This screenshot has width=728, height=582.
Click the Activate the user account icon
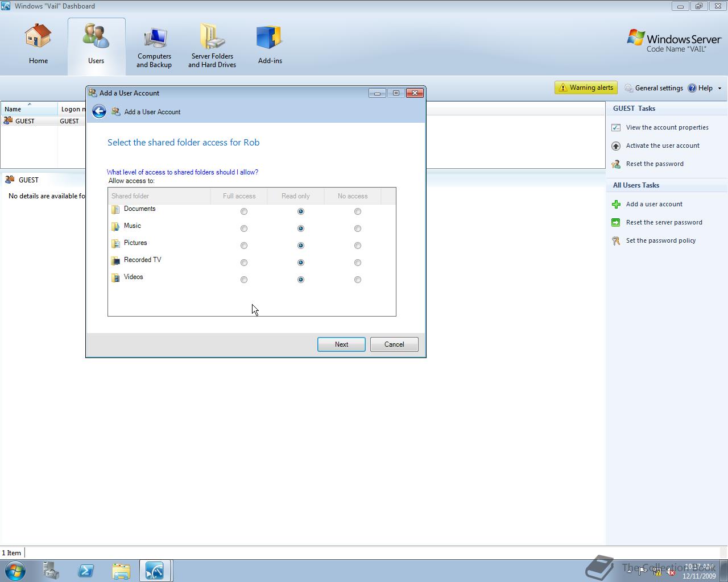point(616,145)
